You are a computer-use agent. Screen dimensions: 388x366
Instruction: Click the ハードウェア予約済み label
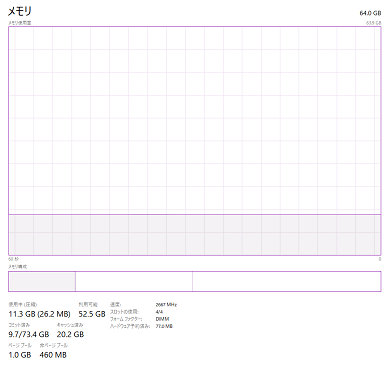[x=130, y=326]
